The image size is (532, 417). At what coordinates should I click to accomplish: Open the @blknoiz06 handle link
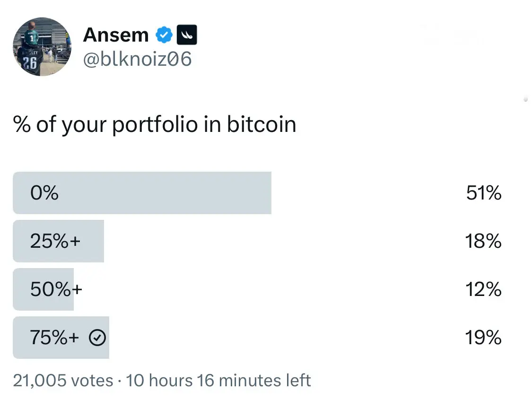(138, 59)
